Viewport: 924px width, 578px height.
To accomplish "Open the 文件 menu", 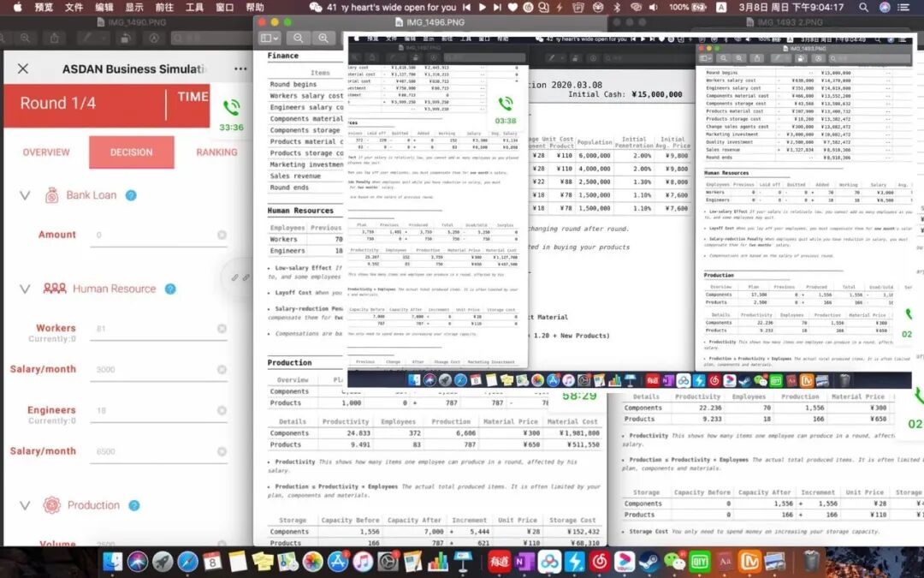I will pos(74,7).
